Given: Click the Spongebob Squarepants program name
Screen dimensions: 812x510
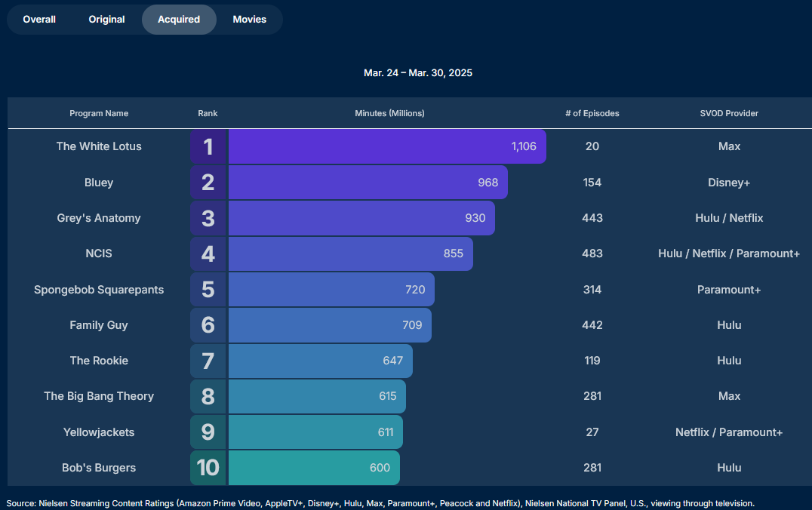Looking at the screenshot, I should 99,290.
